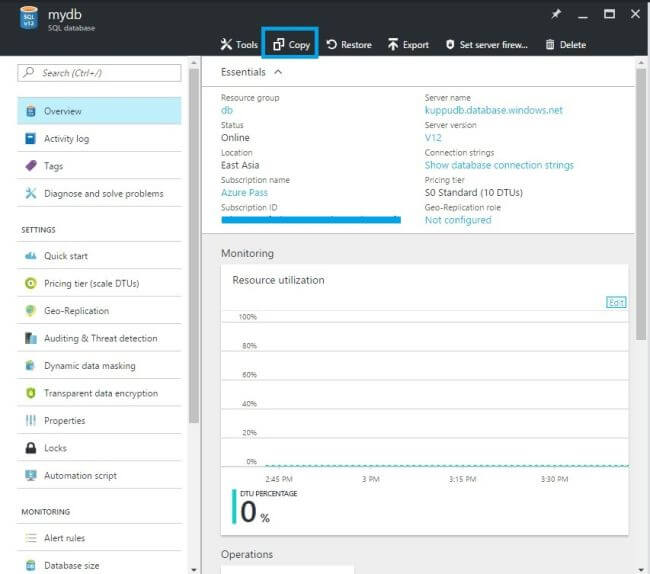Viewport: 650px width, 574px height.
Task: Click the Alert rules list icon
Action: pos(31,538)
